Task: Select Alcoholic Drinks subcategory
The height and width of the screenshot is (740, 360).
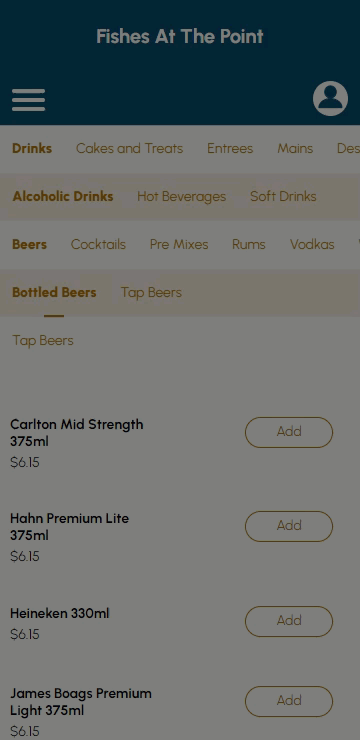Action: (63, 196)
